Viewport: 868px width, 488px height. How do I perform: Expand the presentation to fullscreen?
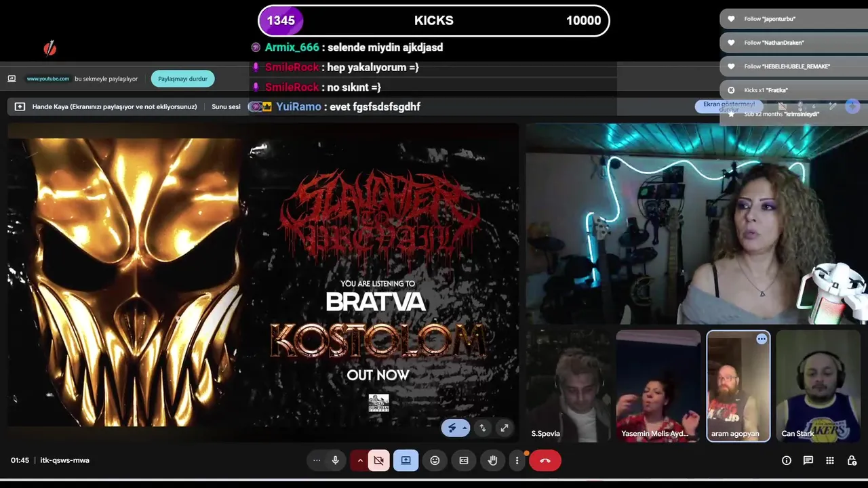click(504, 428)
